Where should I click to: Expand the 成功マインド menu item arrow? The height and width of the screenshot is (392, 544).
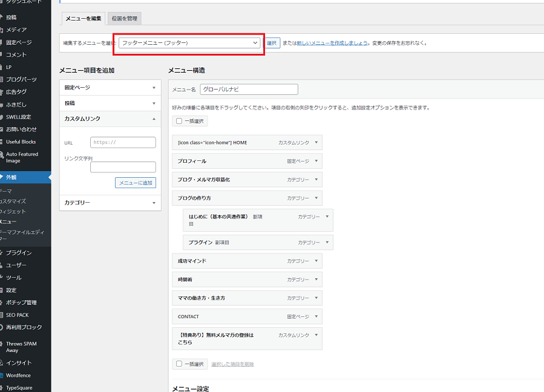(316, 261)
